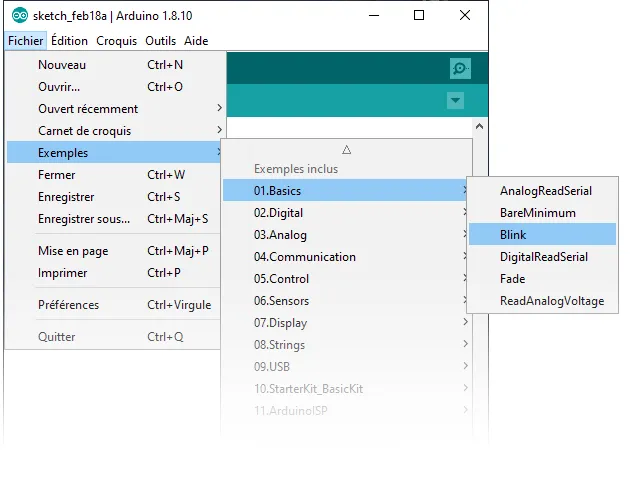Screen dimensions: 630x504
Task: Open Préférences from the Fichier menu
Action: [114, 305]
